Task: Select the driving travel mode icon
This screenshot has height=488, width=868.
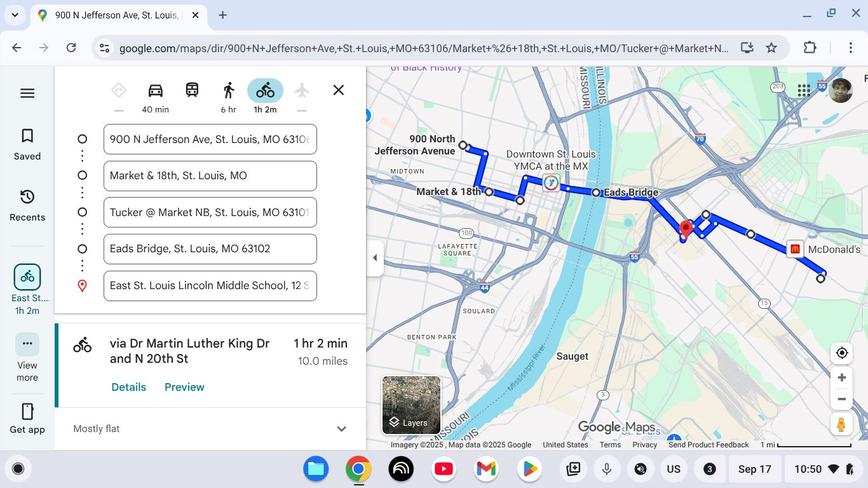Action: tap(155, 90)
